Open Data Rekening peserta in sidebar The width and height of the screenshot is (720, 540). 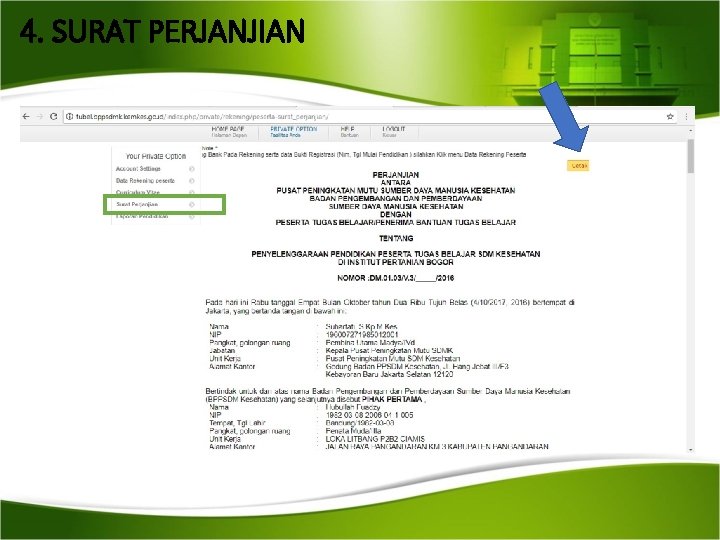(x=145, y=181)
